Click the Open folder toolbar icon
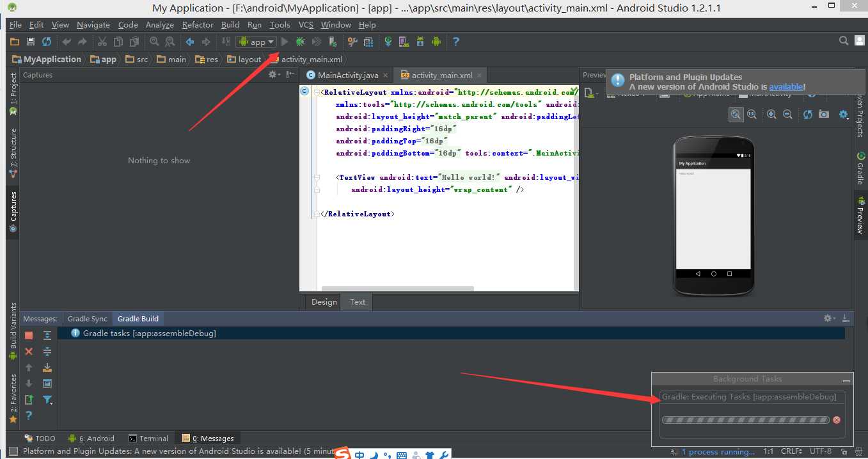The width and height of the screenshot is (868, 459). (15, 42)
